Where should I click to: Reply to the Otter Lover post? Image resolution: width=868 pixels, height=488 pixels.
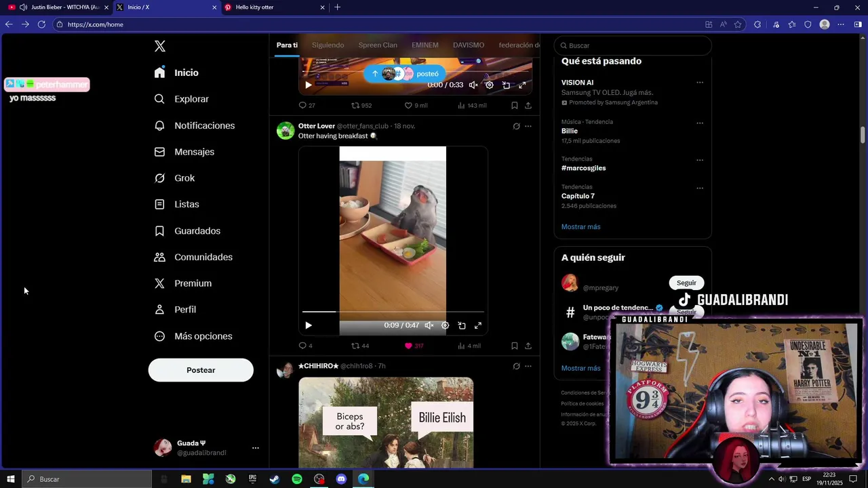[x=305, y=346]
